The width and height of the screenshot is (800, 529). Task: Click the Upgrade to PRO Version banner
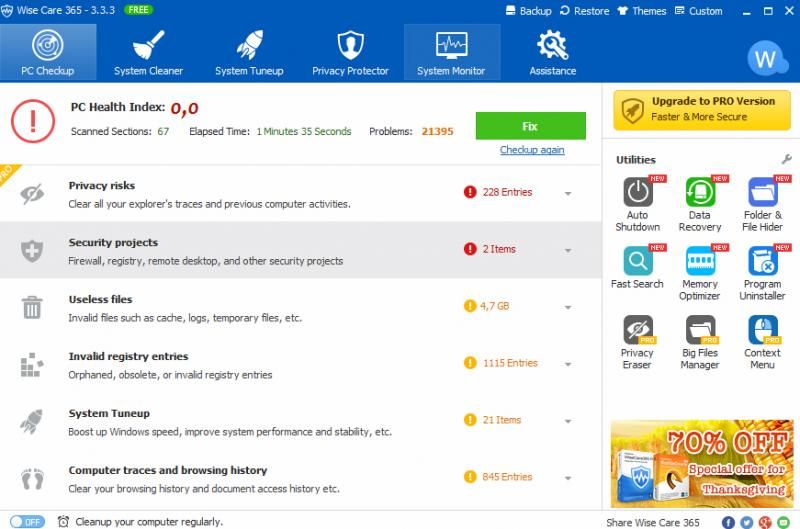coord(700,108)
